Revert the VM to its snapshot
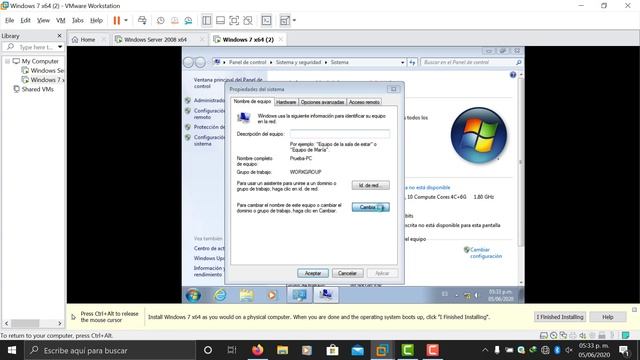Image resolution: width=640 pixels, height=360 pixels. pos(175,20)
